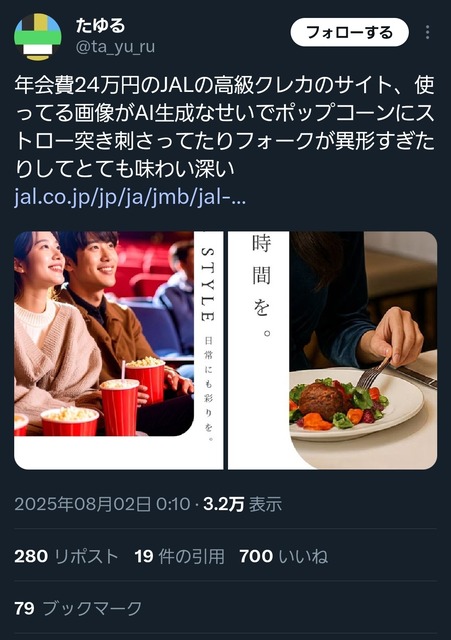Click the 時間を。text in right image

pyautogui.click(x=261, y=287)
